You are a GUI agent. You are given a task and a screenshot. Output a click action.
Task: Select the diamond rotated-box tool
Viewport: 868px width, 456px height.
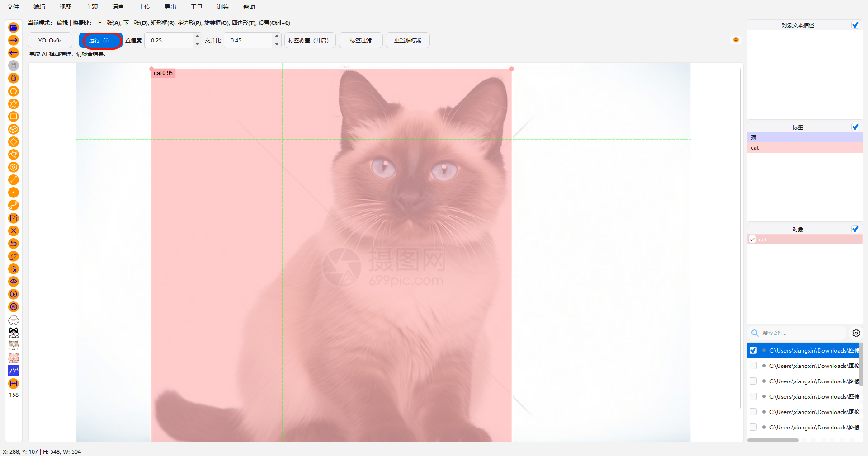[x=14, y=142]
